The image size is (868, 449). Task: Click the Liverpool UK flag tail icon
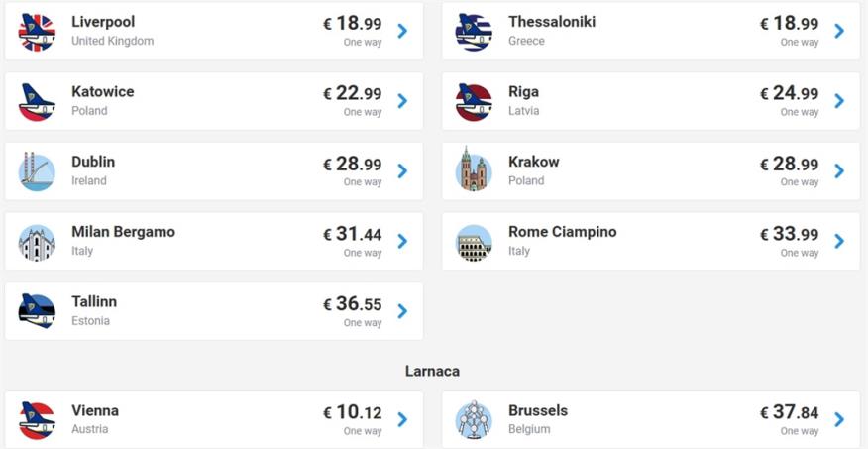[37, 32]
